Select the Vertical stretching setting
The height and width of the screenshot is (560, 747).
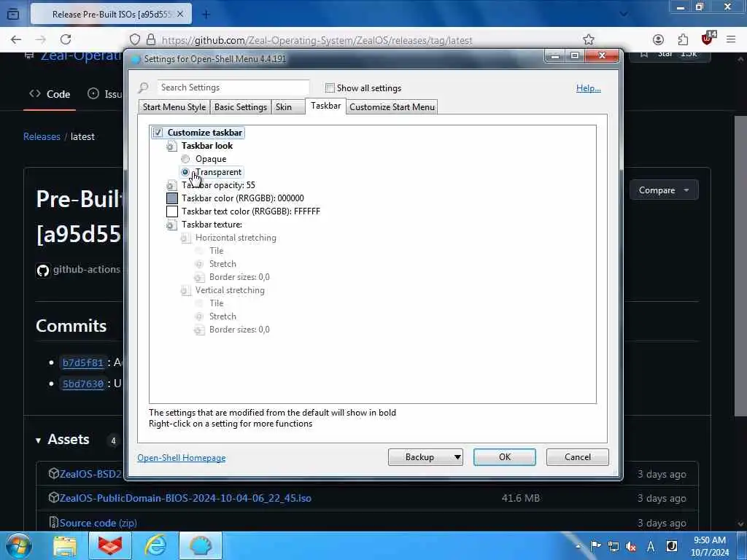tap(230, 290)
